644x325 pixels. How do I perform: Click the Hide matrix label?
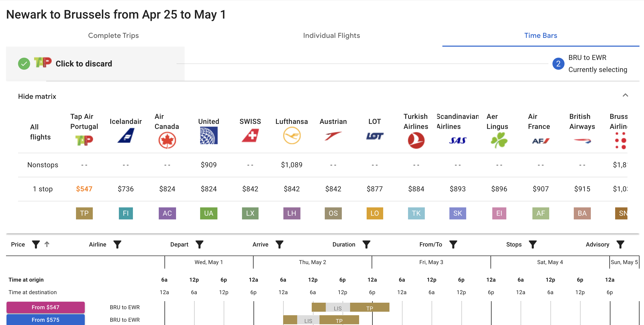click(37, 96)
